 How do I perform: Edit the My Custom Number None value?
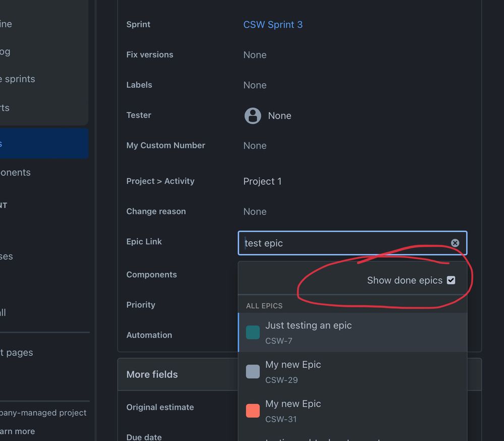click(255, 146)
